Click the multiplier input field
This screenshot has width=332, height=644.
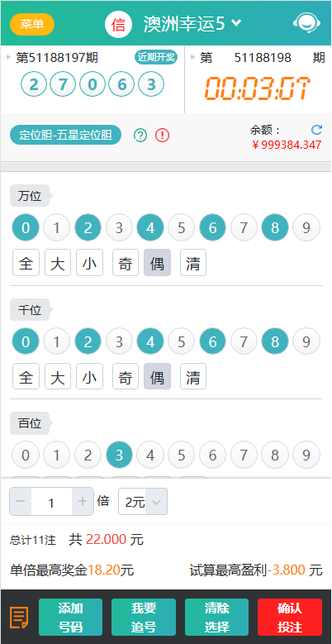[51, 502]
